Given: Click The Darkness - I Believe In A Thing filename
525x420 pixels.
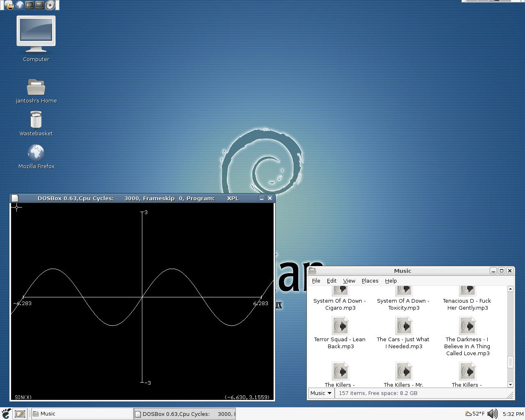Looking at the screenshot, I should pyautogui.click(x=467, y=346).
